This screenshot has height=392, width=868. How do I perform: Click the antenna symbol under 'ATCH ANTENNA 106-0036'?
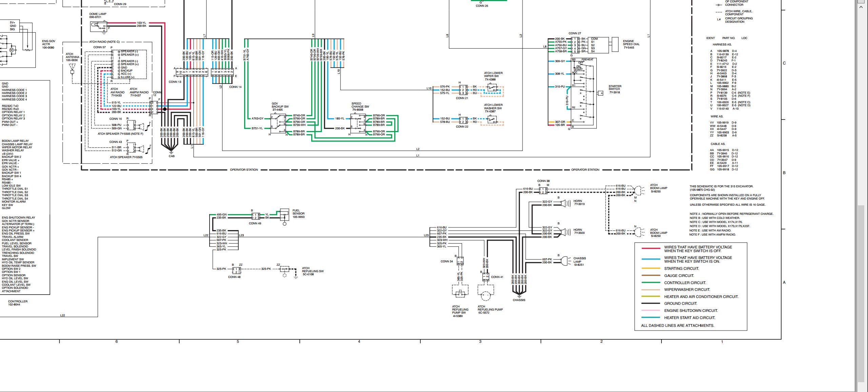coord(72,70)
